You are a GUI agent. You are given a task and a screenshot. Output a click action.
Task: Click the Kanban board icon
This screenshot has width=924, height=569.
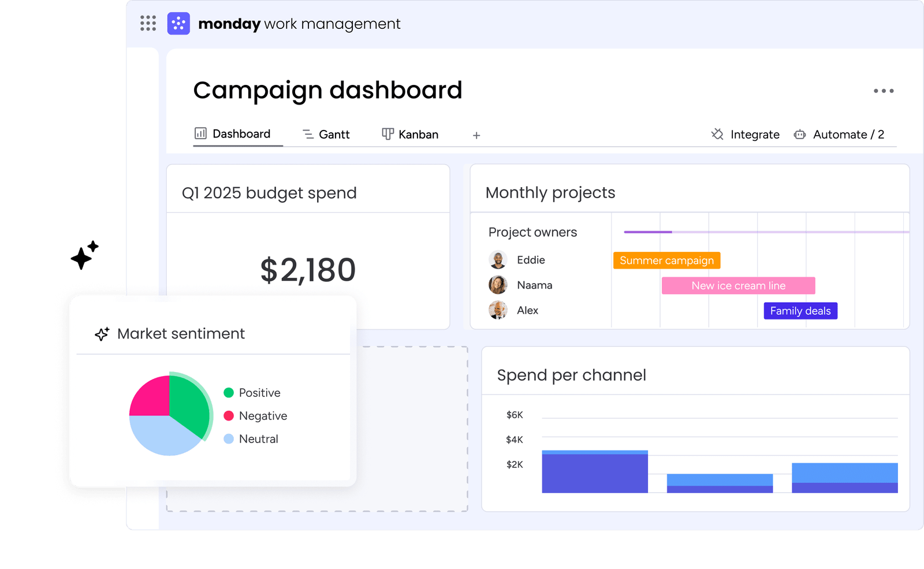click(388, 134)
